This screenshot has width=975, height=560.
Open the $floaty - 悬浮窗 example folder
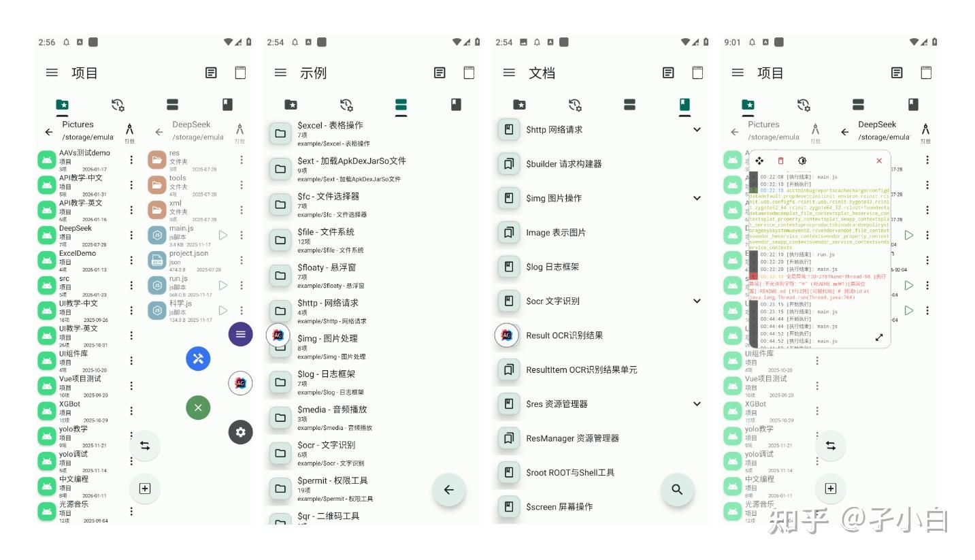[375, 276]
